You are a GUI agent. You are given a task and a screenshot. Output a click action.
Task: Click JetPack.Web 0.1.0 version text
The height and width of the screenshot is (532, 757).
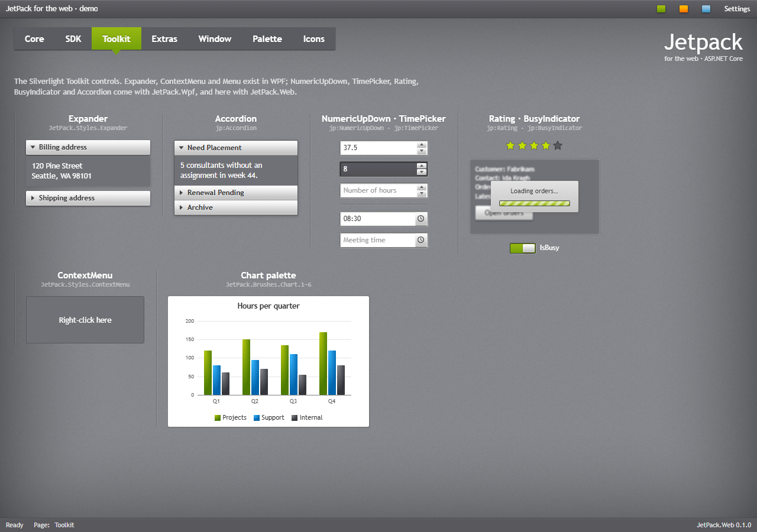click(724, 525)
